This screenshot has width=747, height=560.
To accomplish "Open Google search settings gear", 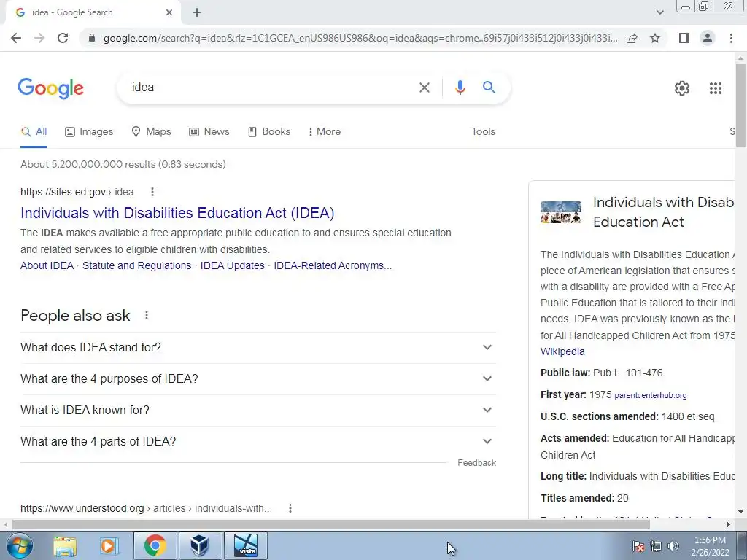I will tap(682, 88).
